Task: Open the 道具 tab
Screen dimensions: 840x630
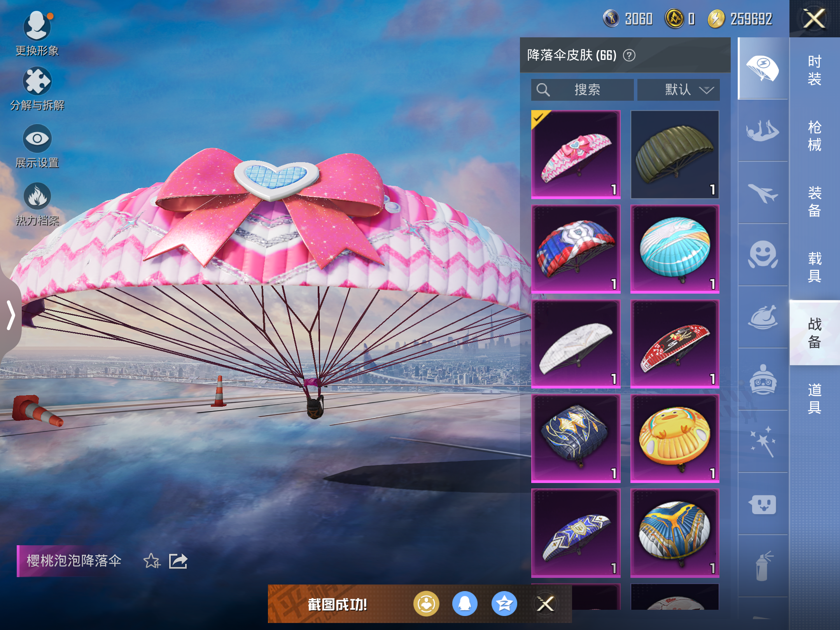Action: click(815, 399)
